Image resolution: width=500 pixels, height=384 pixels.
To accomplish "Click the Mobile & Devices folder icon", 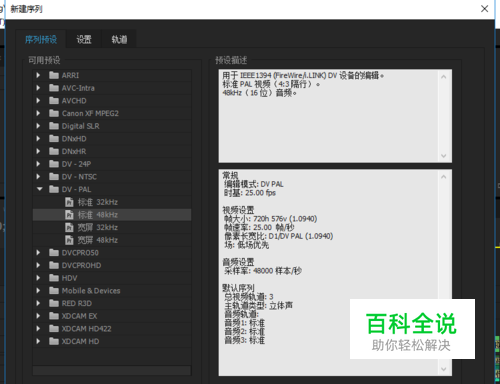I will 54,291.
